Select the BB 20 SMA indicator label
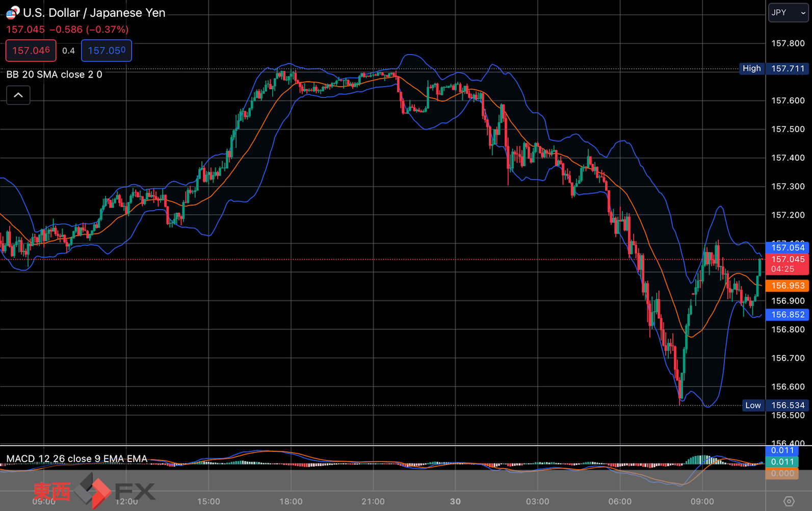 point(54,74)
